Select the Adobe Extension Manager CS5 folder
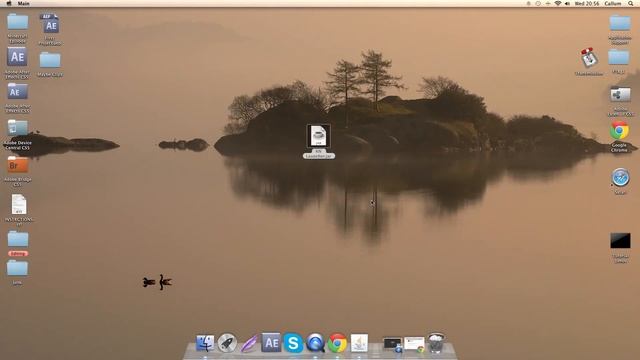 (x=620, y=94)
